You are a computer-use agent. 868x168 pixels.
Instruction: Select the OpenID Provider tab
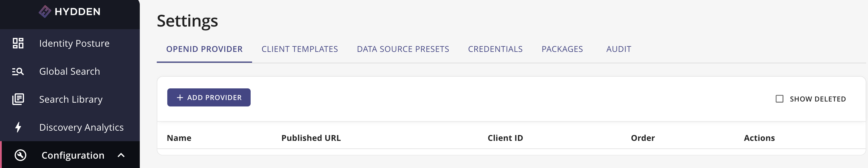(x=204, y=49)
